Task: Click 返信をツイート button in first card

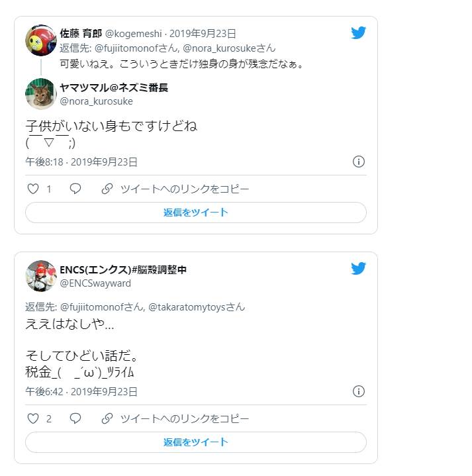Action: [x=196, y=213]
